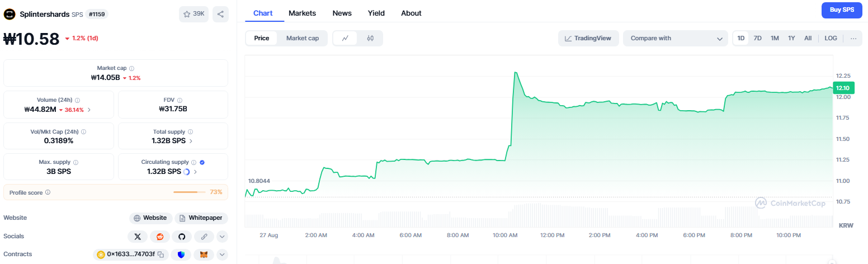
Task: Click the 0x1633...74703f contract chip
Action: click(x=130, y=254)
